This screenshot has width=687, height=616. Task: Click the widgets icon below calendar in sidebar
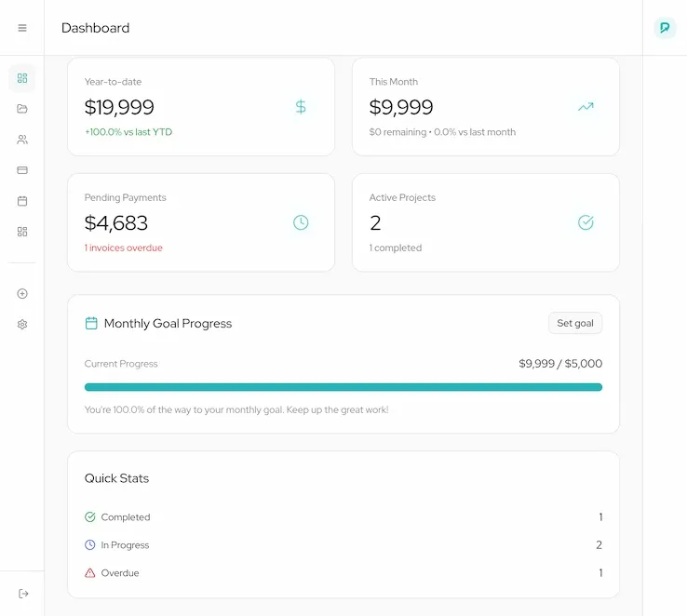point(22,232)
